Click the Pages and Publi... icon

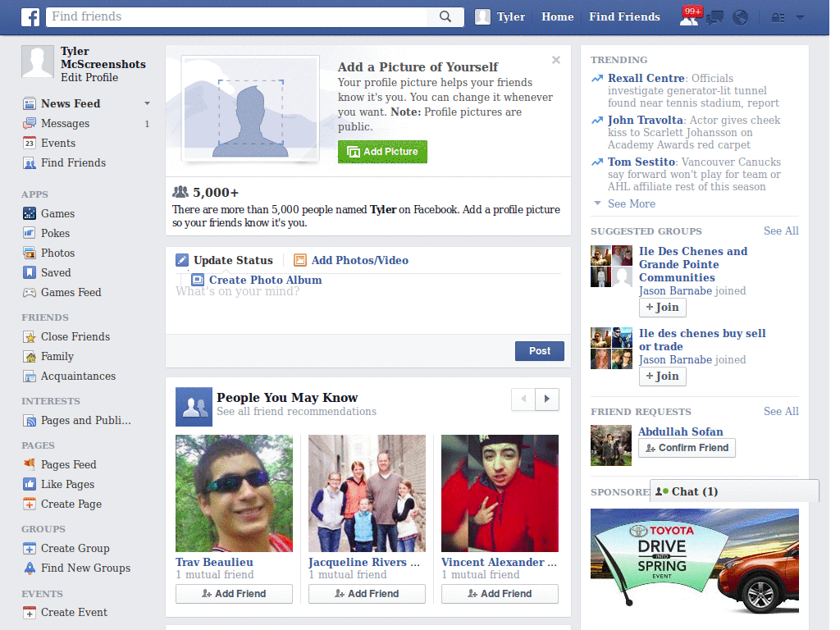point(30,421)
